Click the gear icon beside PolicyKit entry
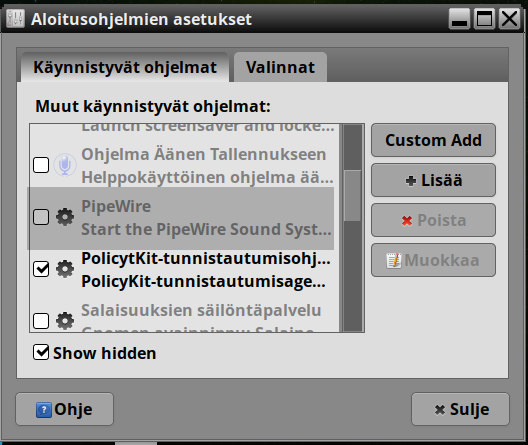The height and width of the screenshot is (445, 528). pyautogui.click(x=65, y=269)
